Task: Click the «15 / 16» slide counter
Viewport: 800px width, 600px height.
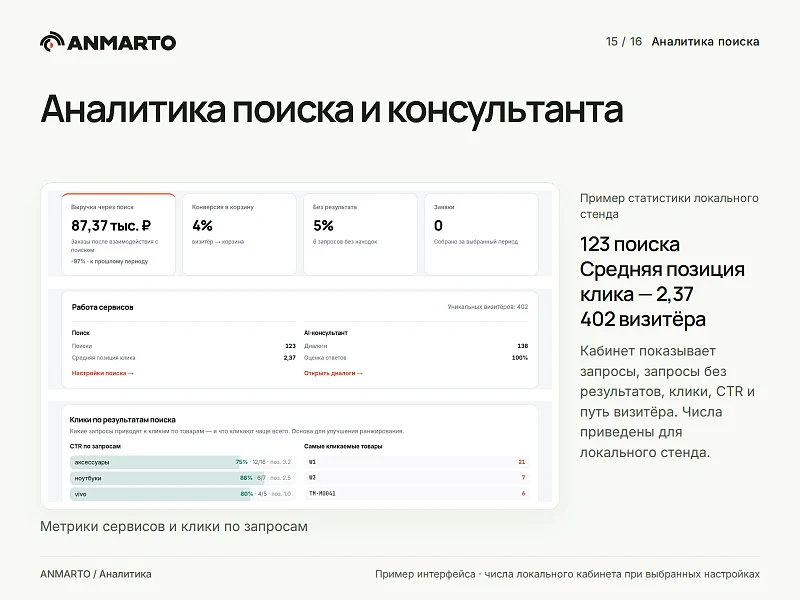Action: tap(624, 42)
